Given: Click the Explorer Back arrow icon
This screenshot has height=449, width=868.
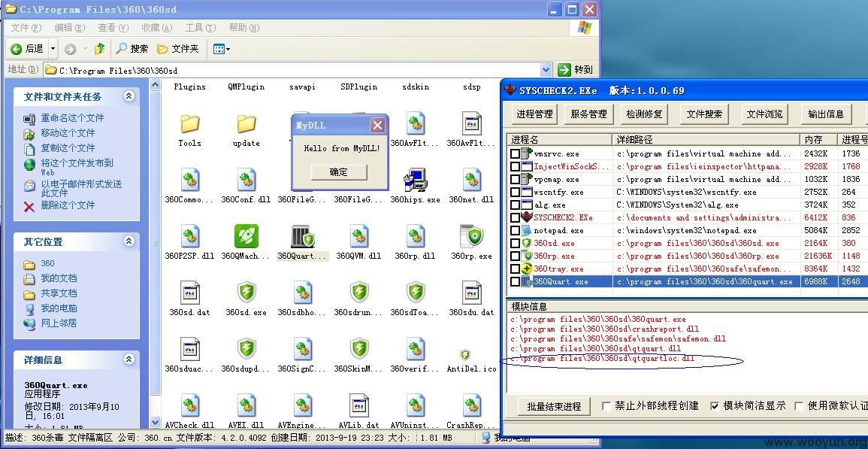Looking at the screenshot, I should click(x=17, y=49).
